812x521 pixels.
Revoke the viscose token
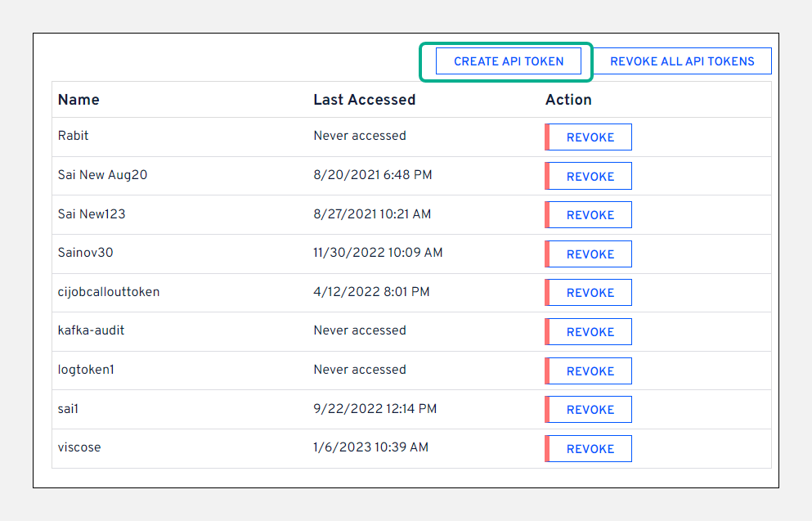click(x=590, y=449)
